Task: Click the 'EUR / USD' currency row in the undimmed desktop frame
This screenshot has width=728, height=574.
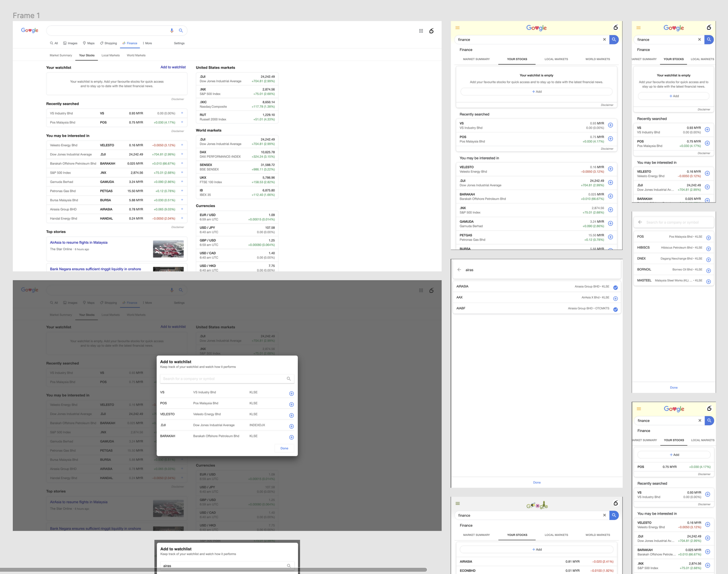Action: (237, 217)
